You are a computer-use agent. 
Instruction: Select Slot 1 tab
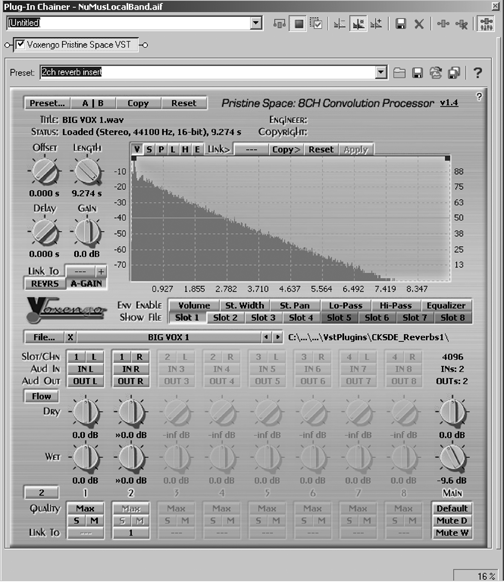(187, 318)
